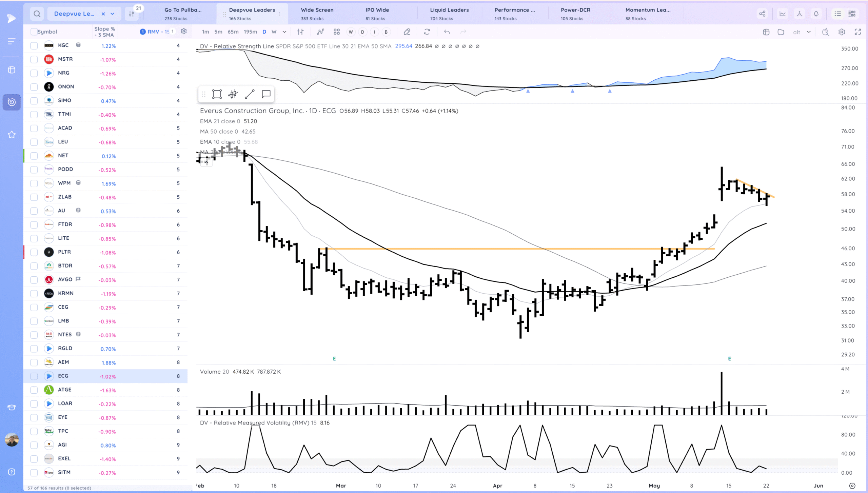This screenshot has height=493, width=868.
Task: Select the eraser icon in chart toolbar
Action: [407, 32]
